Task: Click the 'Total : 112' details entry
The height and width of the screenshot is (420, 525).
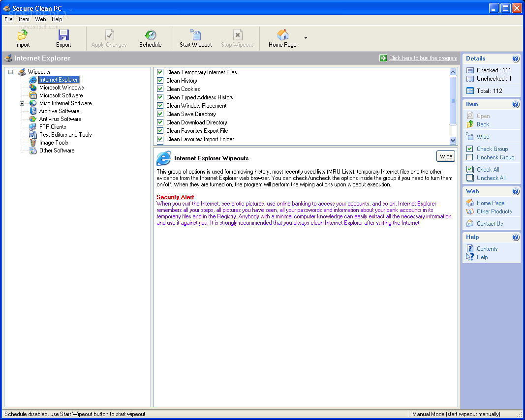Action: tap(489, 90)
